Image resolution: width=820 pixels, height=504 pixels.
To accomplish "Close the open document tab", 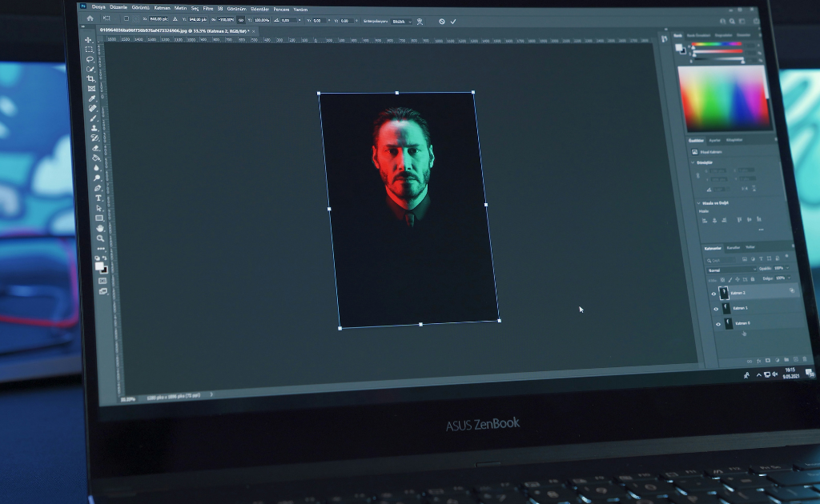I will click(254, 31).
